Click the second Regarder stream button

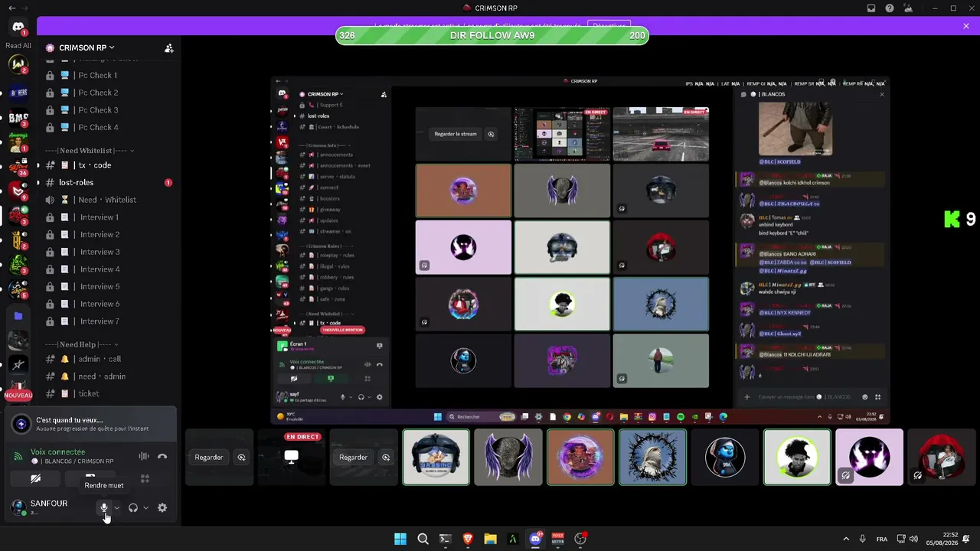click(353, 458)
